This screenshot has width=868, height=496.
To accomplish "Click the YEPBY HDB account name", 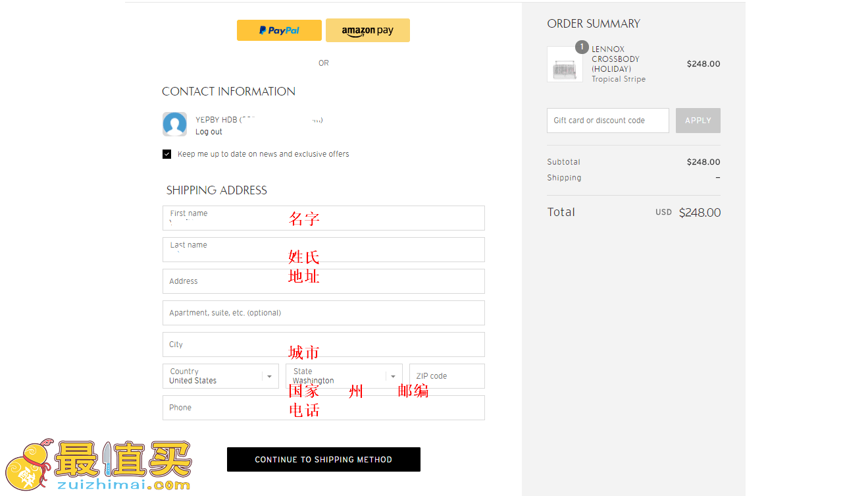I will coord(217,120).
